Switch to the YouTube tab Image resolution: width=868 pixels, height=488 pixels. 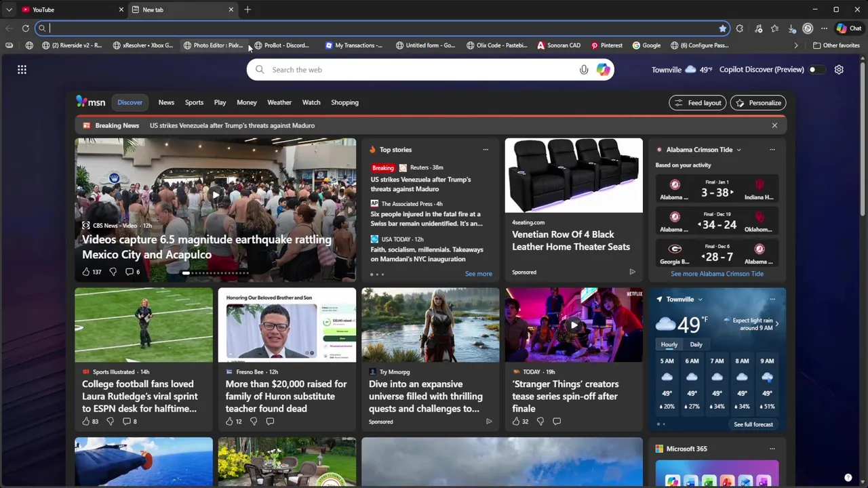click(x=71, y=9)
